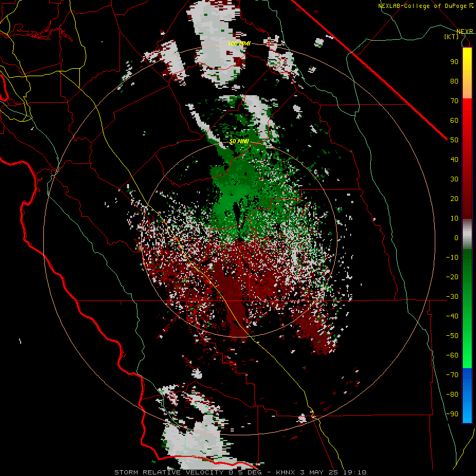Click the -40 value on velocity legend
Viewport: 476px width, 476px height.
[452, 316]
